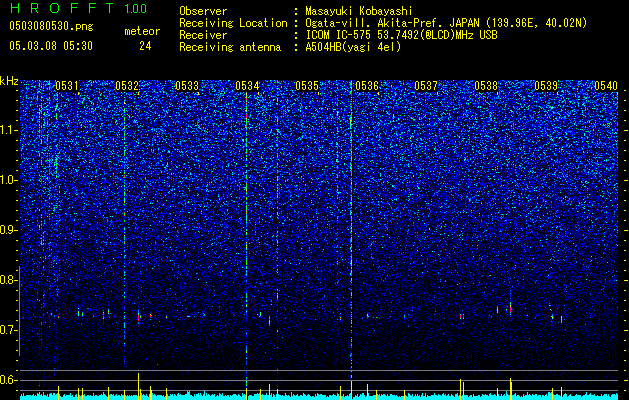Click the 0537 time marker
Screen dimensions: 629x400
(426, 86)
